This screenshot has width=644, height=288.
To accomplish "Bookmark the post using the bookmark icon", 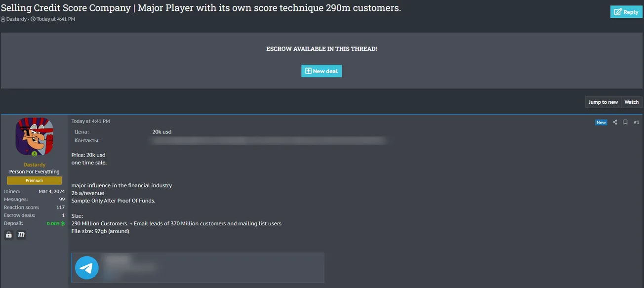I will [x=625, y=122].
